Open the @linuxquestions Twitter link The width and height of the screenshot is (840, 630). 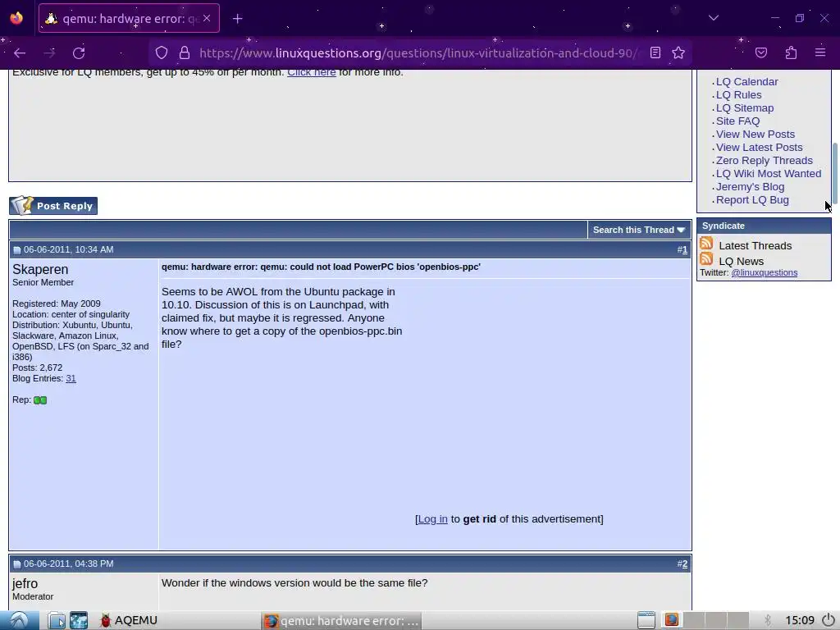[x=764, y=272]
